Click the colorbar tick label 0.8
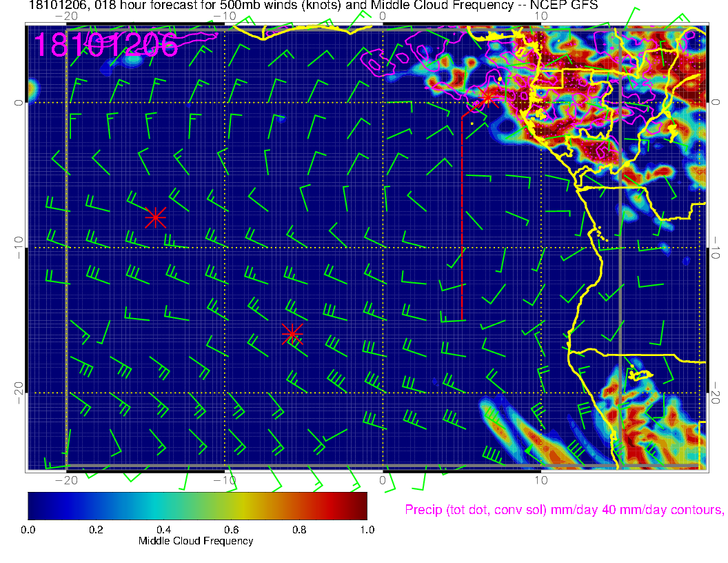This screenshot has height=563, width=728. point(299,530)
